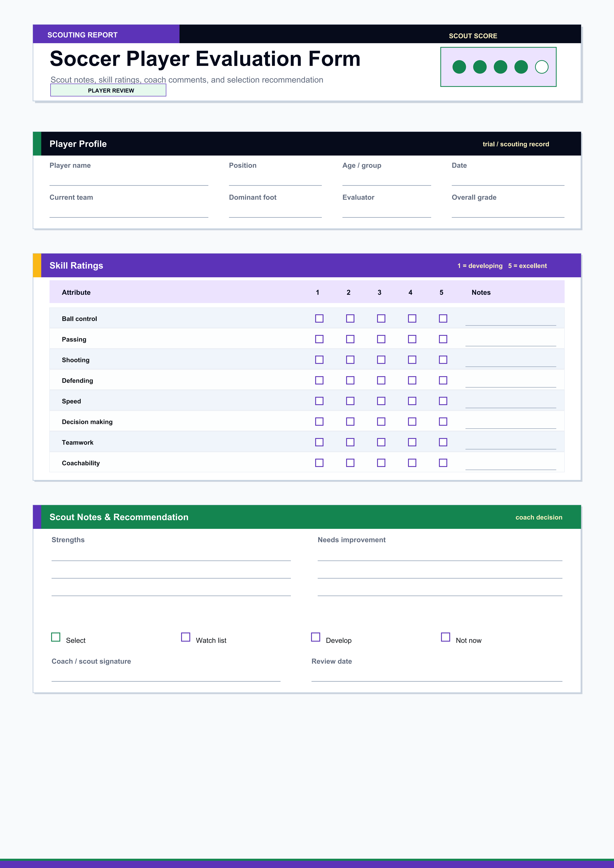Mark Teamwork rating 1 checkbox
Viewport: 614px width, 868px height.
point(319,442)
